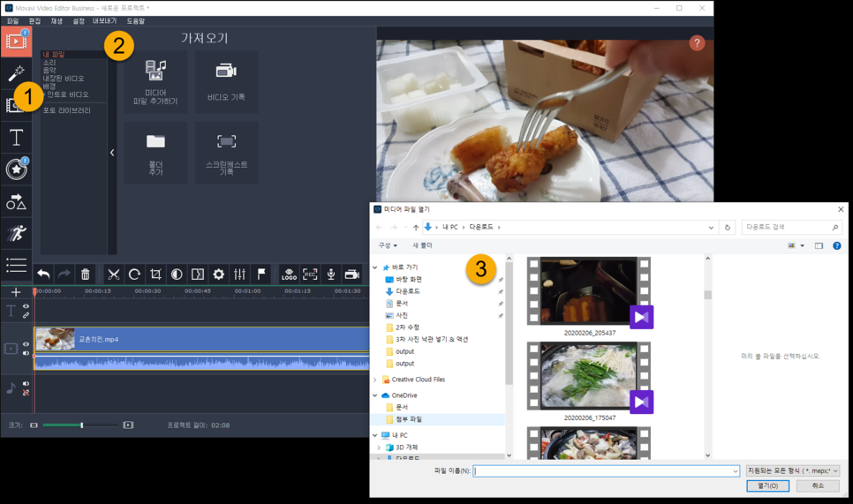Select the Crop tool

point(155,275)
